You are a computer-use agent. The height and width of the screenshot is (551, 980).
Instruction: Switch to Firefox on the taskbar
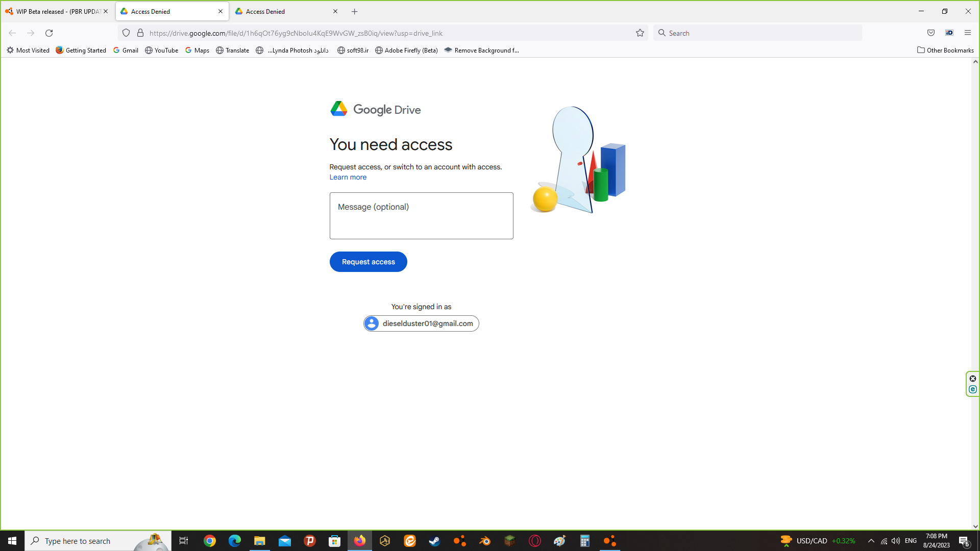pos(360,541)
